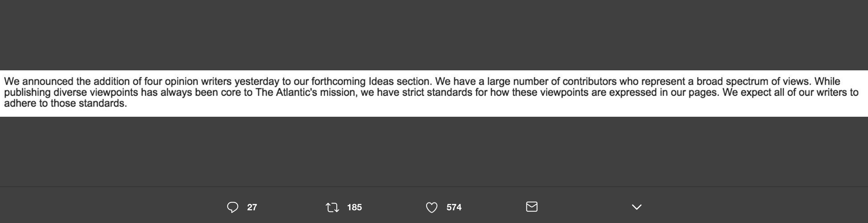Open more options with the down chevron
The image size is (868, 223).
pyautogui.click(x=636, y=207)
